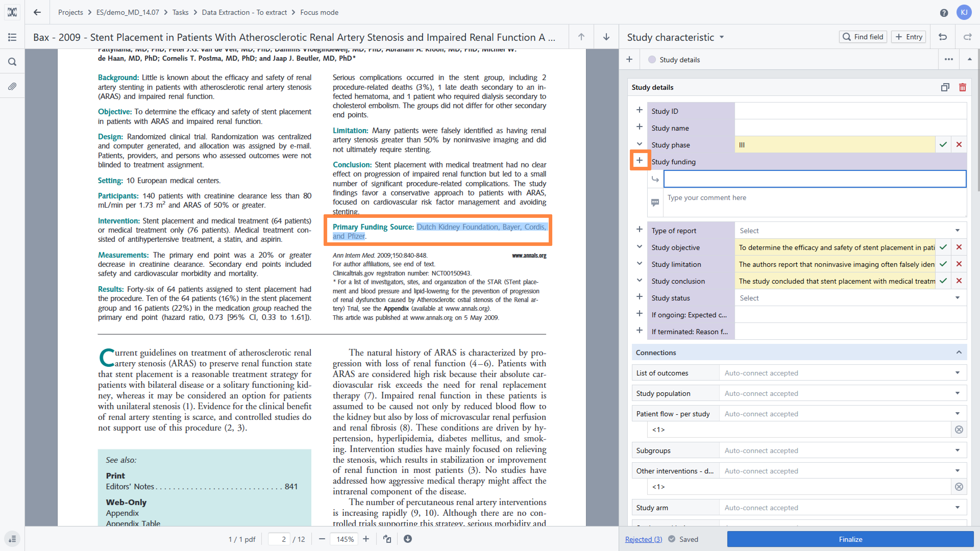Rotate the PDF page icon
Viewport: 980px width, 551px height.
[387, 539]
